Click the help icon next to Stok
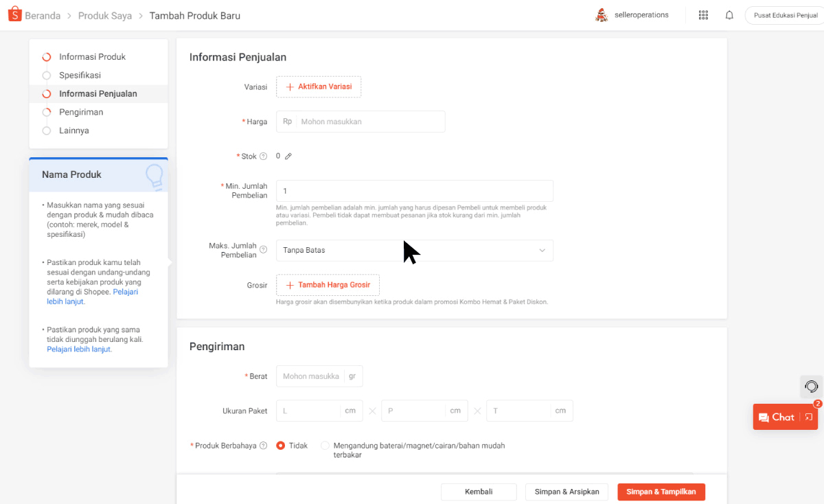Viewport: 824px width, 504px height. pyautogui.click(x=264, y=157)
